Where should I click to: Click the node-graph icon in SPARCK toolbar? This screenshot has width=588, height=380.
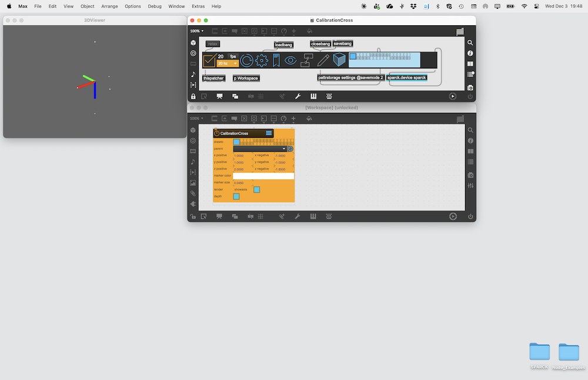[x=307, y=60]
